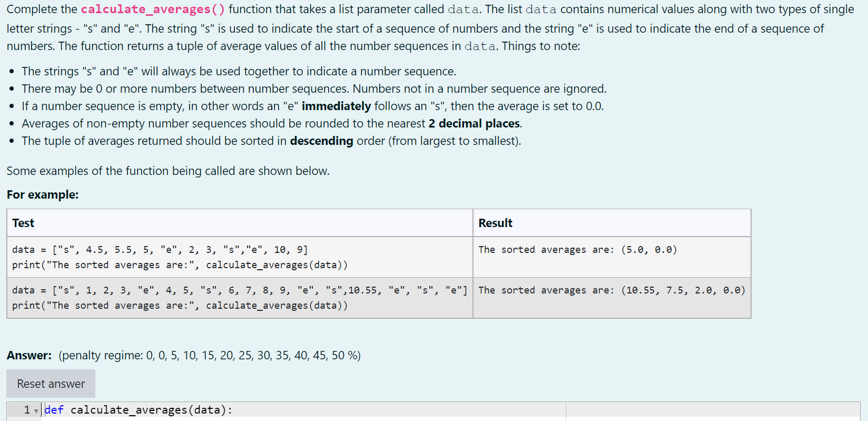Click the bold Answer: label
The image size is (868, 421).
(29, 356)
